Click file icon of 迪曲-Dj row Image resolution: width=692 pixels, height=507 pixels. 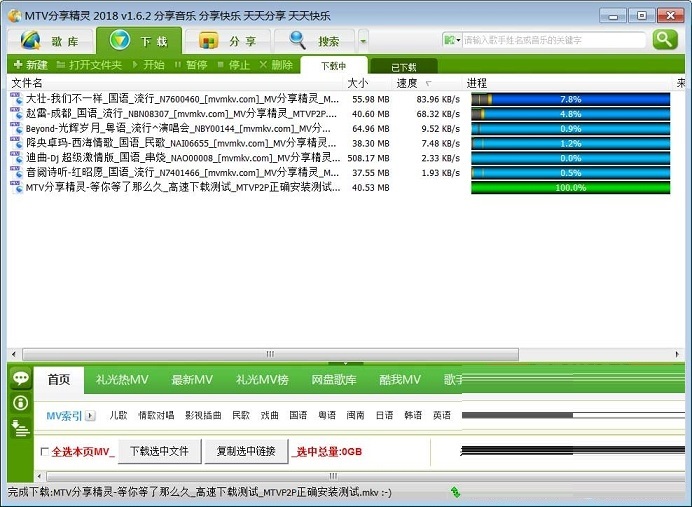pos(16,158)
